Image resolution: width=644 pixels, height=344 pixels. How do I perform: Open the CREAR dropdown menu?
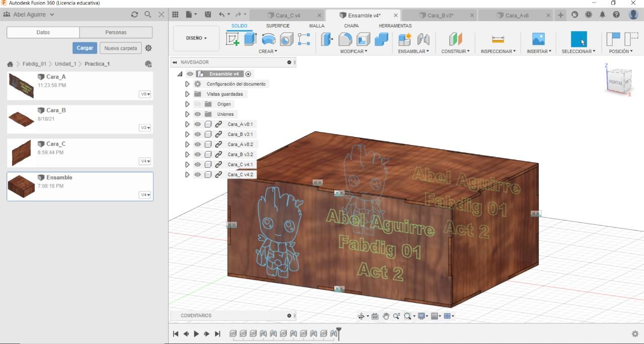[268, 51]
